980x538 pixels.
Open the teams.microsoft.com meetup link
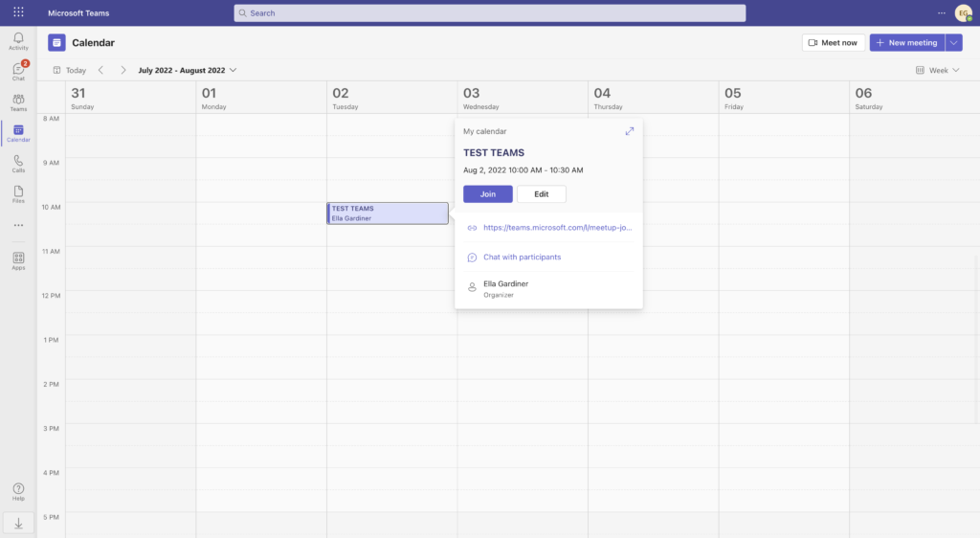pyautogui.click(x=558, y=228)
